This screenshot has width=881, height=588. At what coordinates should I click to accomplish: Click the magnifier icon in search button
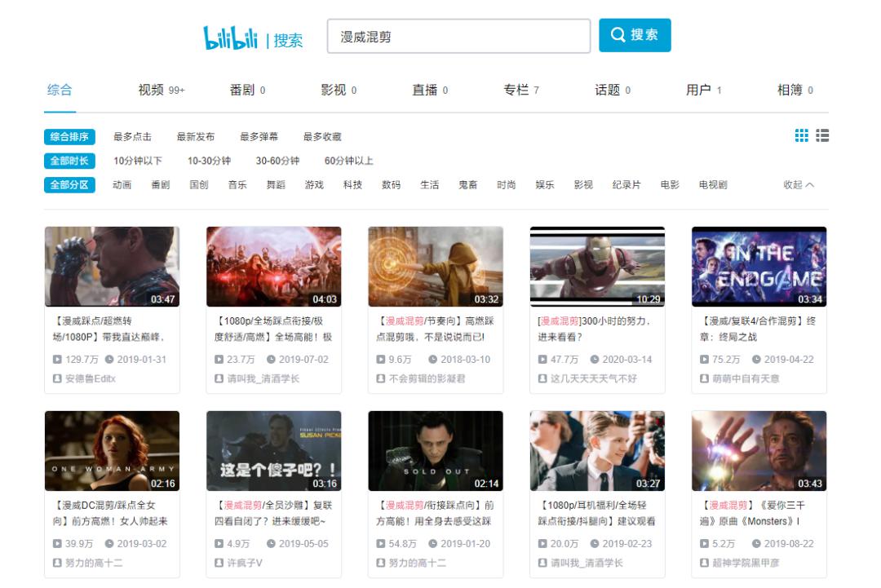click(x=618, y=35)
